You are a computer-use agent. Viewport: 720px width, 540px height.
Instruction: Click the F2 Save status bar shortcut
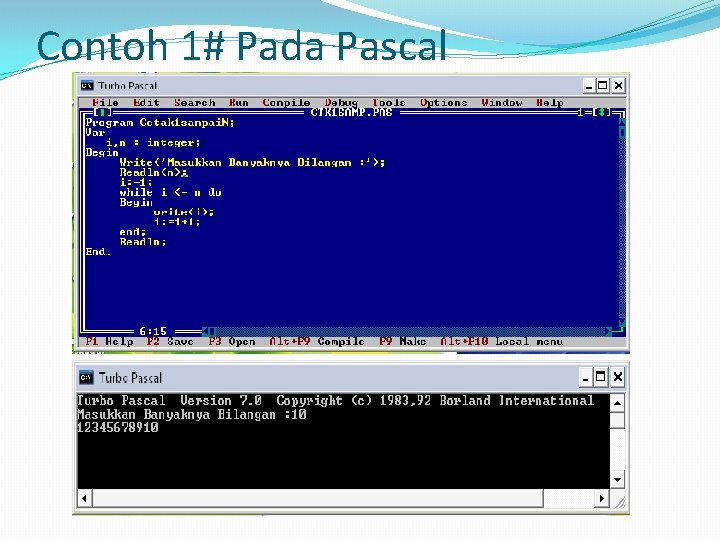[x=170, y=342]
